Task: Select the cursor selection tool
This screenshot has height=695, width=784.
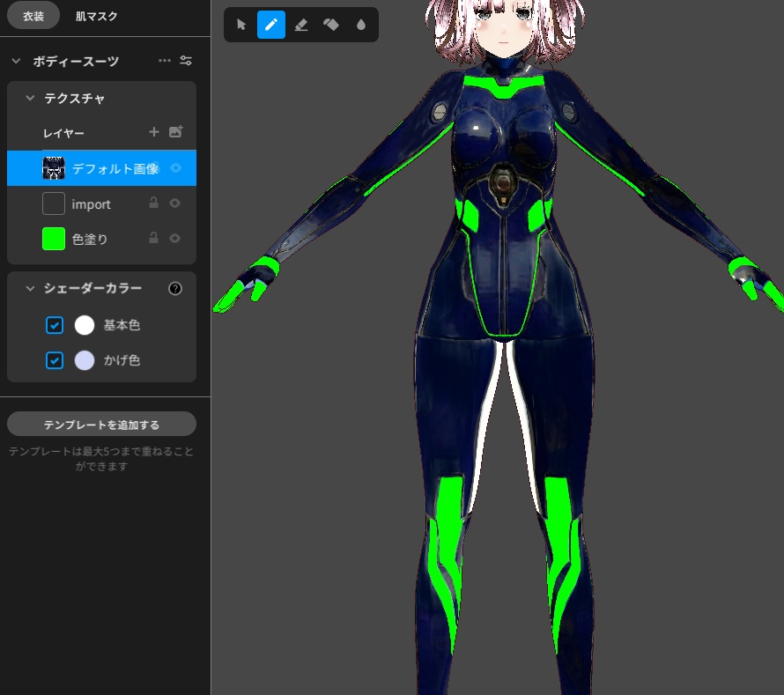Action: click(x=241, y=25)
